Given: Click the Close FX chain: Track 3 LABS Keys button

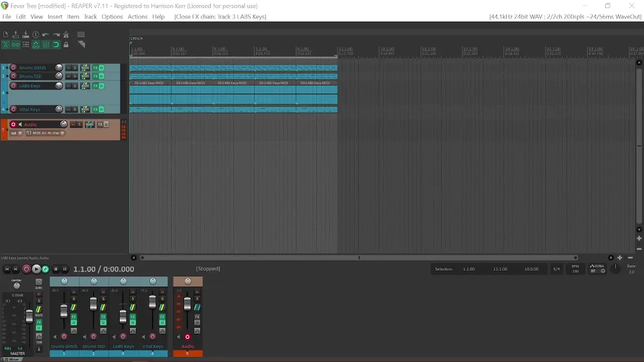Looking at the screenshot, I should pyautogui.click(x=220, y=17).
